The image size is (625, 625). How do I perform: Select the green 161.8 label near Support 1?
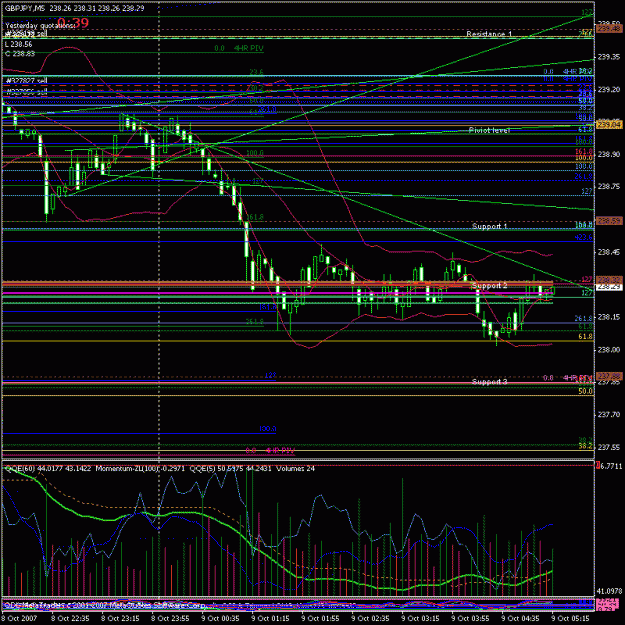pos(255,217)
